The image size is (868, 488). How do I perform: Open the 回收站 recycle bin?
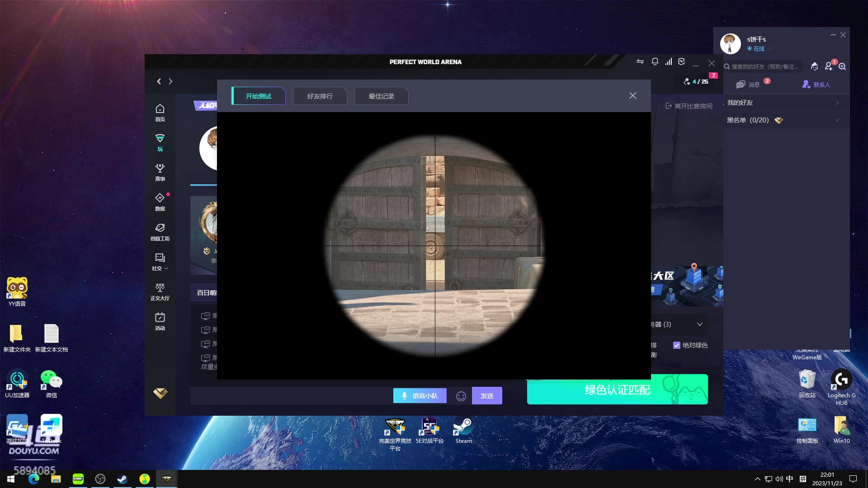tap(807, 384)
